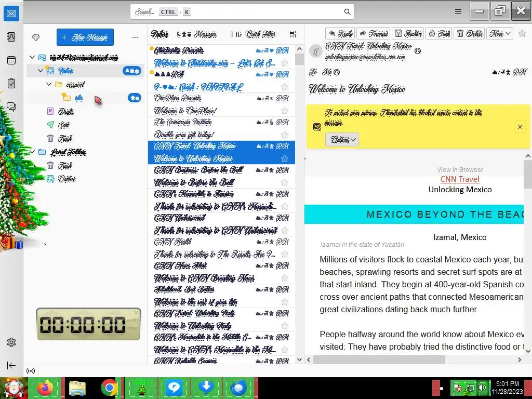The image size is (532, 399).
Task: Open 'Welcome to OnePlace!' message
Action: pos(221,105)
